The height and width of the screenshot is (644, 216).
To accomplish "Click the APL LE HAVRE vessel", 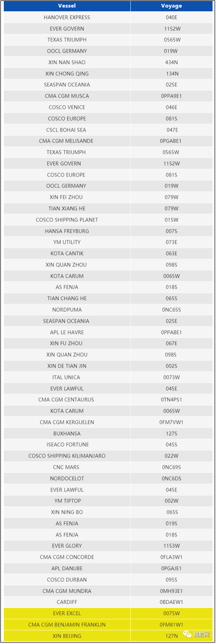I will 67,333.
